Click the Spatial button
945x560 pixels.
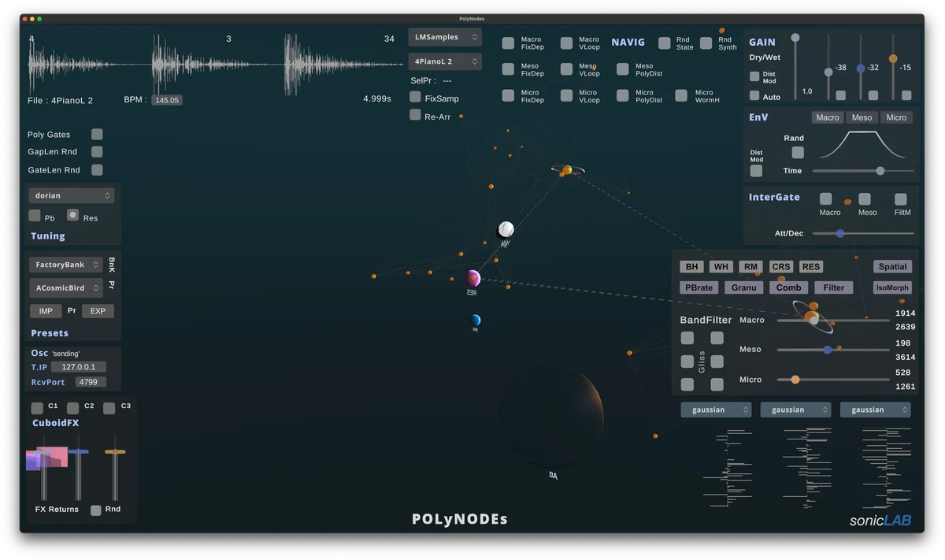(893, 266)
